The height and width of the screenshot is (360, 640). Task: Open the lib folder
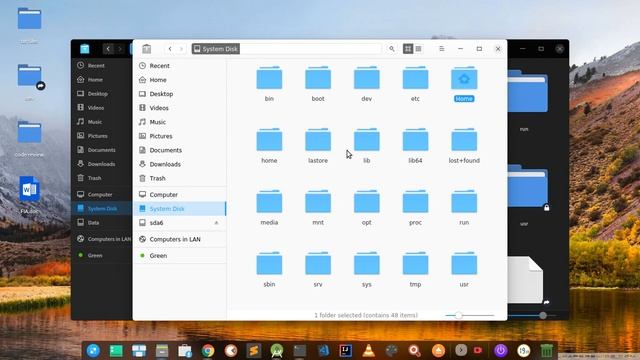(x=367, y=140)
